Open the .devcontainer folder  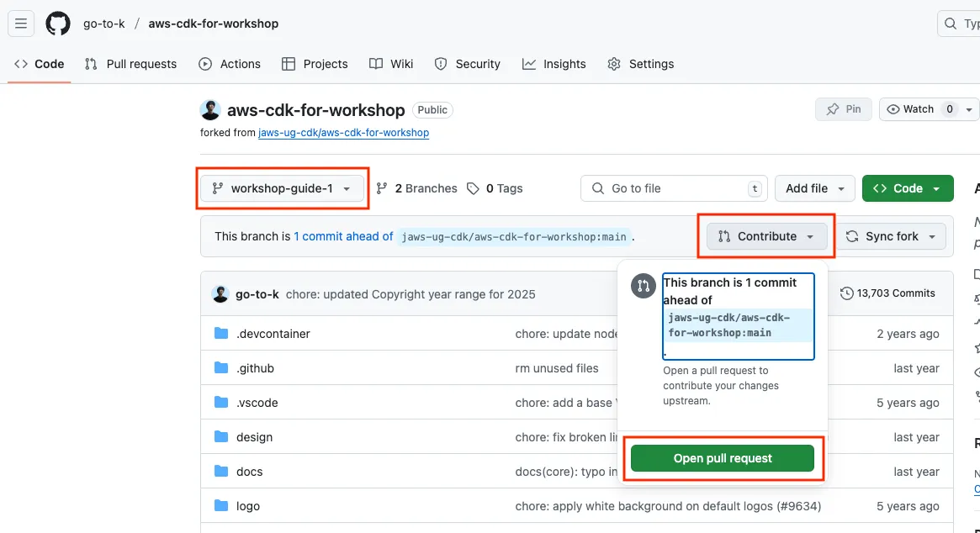273,334
